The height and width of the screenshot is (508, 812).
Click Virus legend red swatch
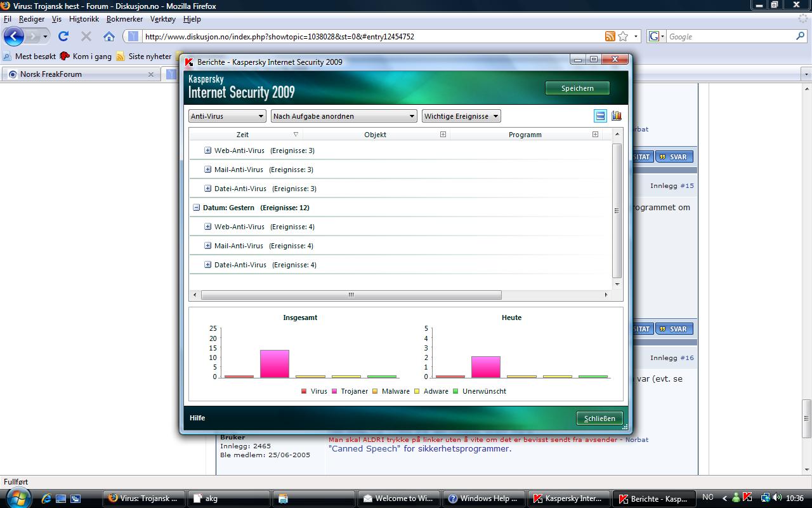pyautogui.click(x=304, y=391)
